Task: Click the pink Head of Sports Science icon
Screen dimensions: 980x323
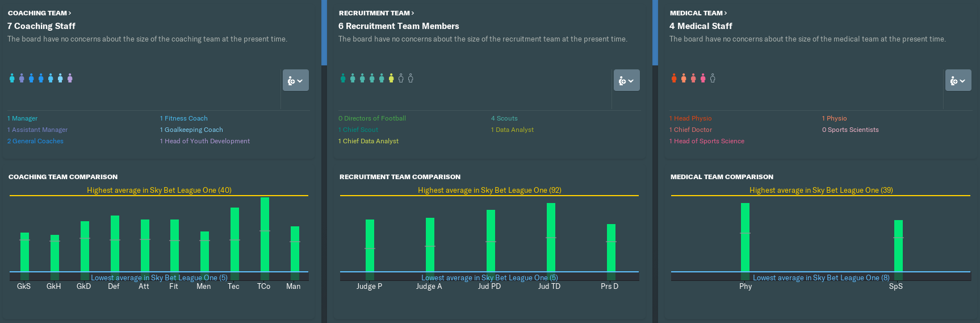Action: 703,78
